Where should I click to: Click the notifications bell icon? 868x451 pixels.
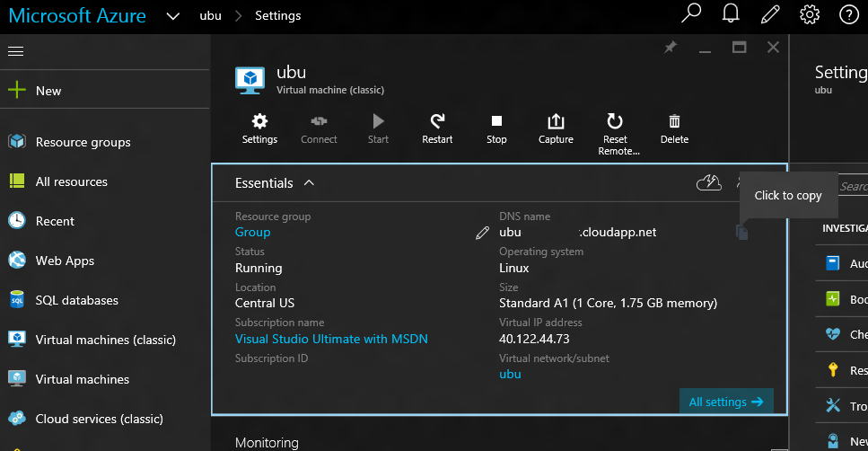click(731, 14)
